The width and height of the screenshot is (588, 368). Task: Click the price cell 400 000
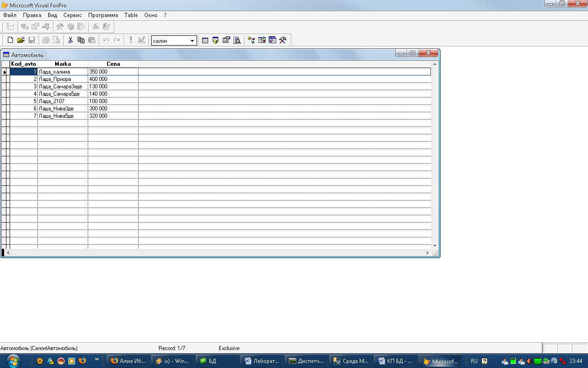click(x=113, y=79)
